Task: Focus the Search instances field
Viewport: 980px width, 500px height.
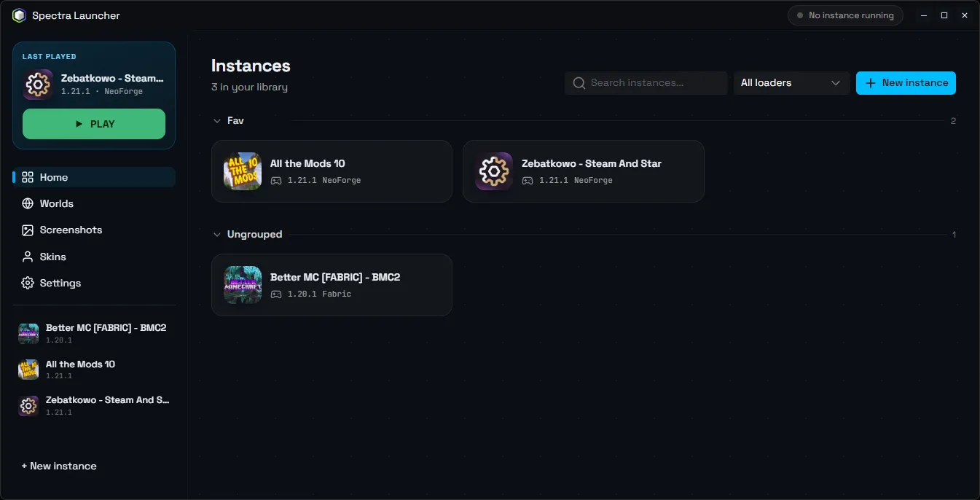Action: click(x=646, y=83)
